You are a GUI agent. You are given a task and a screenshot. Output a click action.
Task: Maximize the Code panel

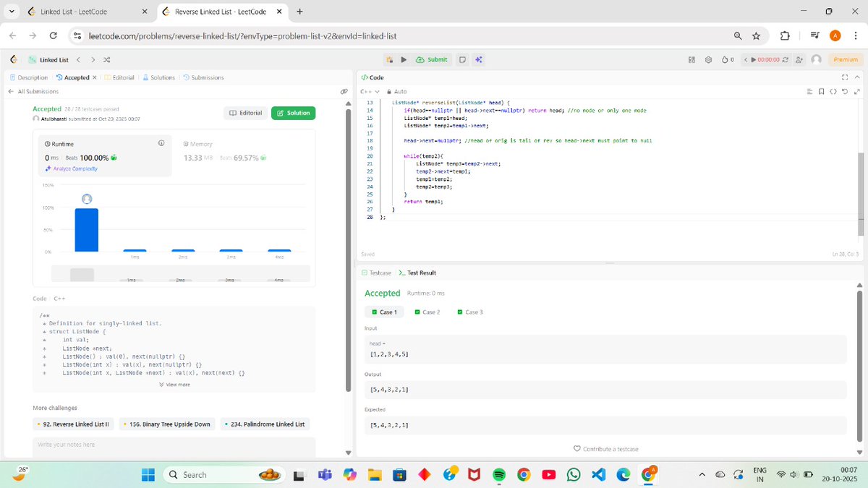pyautogui.click(x=844, y=77)
